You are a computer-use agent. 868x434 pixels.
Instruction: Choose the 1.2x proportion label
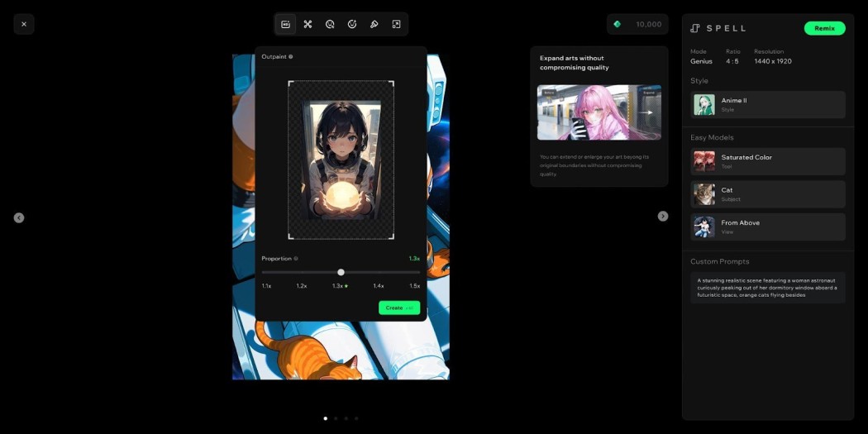pyautogui.click(x=301, y=286)
